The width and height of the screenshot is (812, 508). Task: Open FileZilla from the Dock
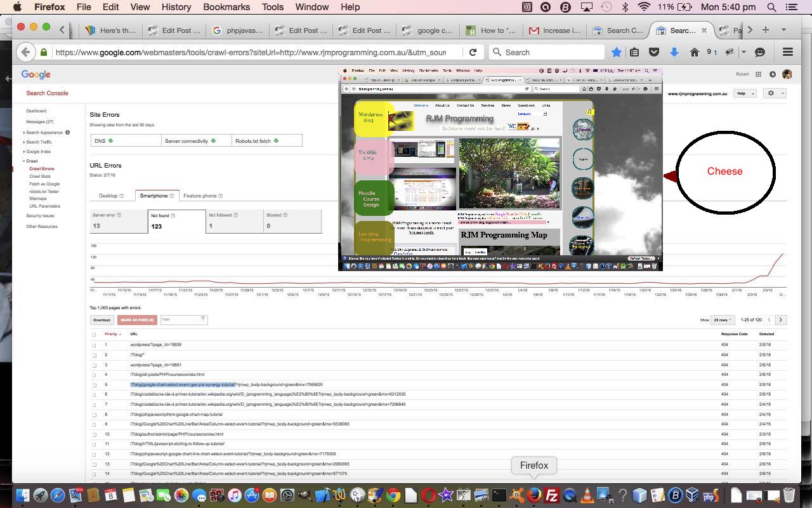point(552,495)
